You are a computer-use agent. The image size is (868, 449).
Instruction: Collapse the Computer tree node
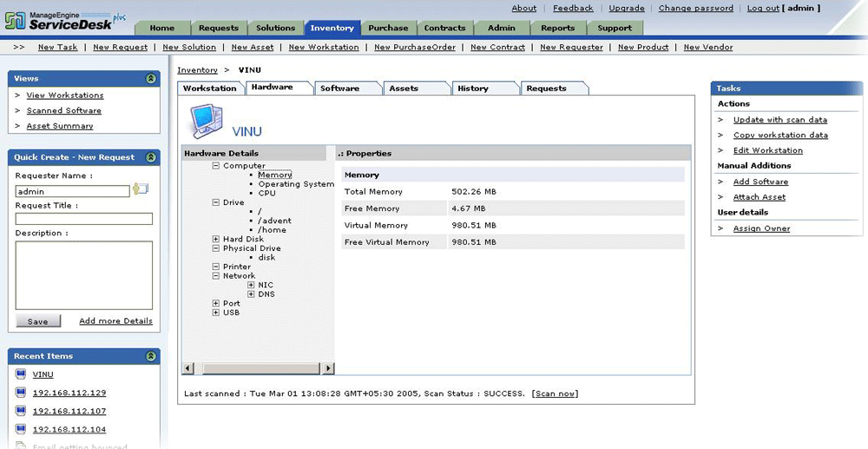point(215,166)
